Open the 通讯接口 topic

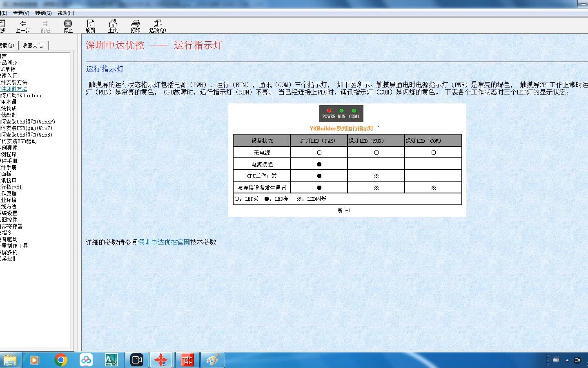tap(8, 180)
